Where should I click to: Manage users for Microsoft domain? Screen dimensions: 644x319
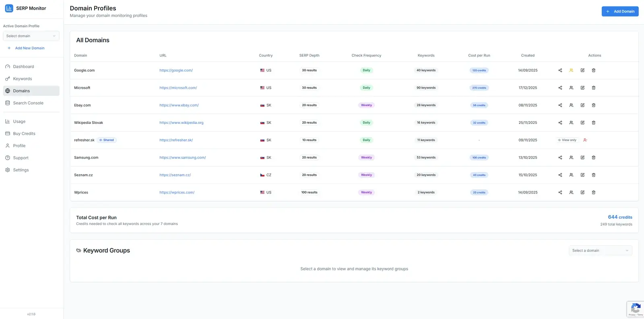click(571, 88)
